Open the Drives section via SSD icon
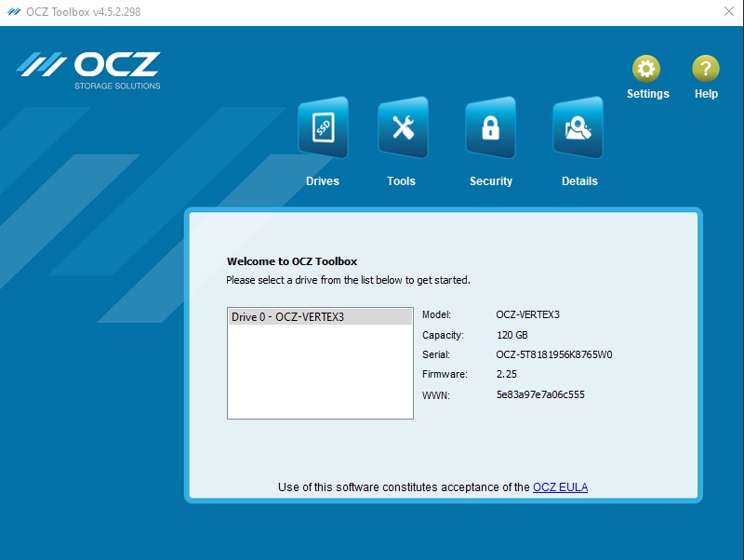The image size is (744, 560). coord(322,127)
